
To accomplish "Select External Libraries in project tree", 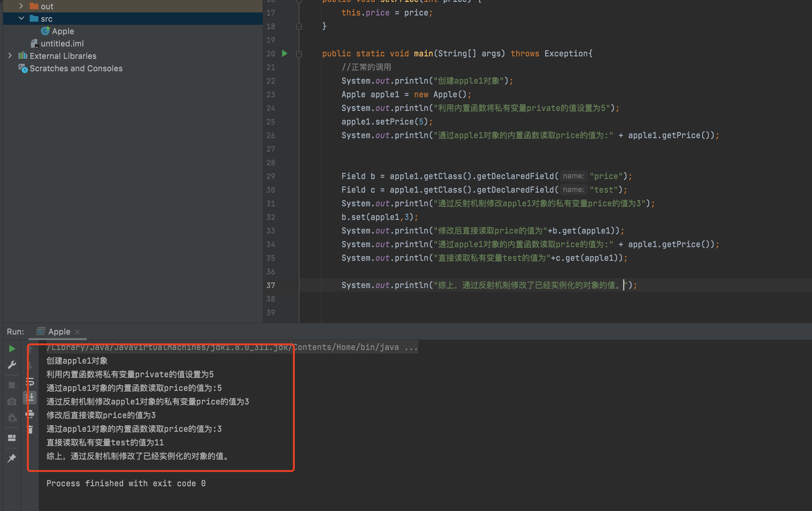I will (x=63, y=56).
